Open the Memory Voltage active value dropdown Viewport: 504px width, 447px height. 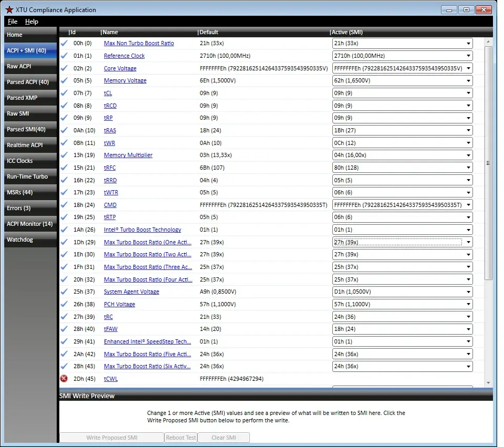402,81
